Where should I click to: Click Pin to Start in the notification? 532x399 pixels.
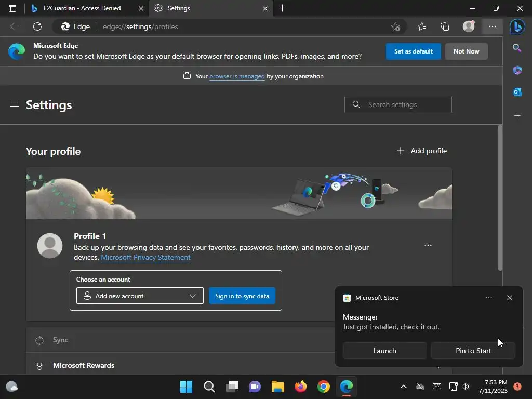(473, 351)
